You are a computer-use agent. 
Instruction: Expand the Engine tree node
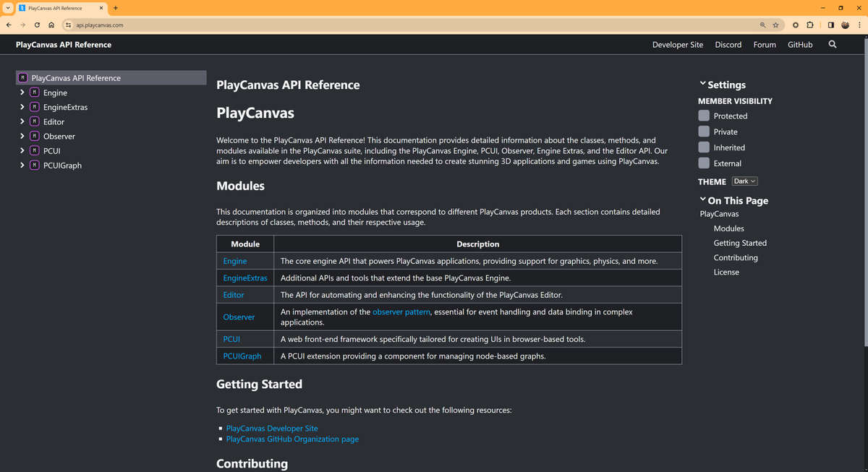click(x=23, y=93)
